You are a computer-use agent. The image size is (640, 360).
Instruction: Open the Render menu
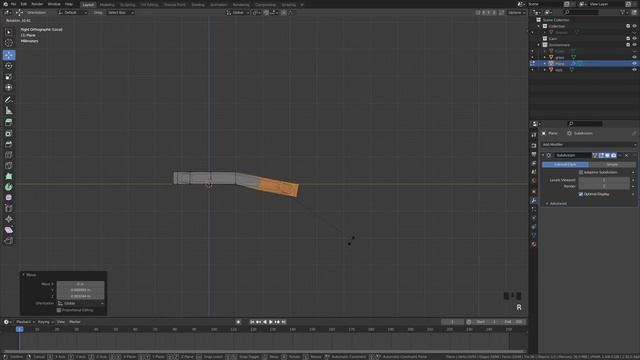tap(37, 4)
